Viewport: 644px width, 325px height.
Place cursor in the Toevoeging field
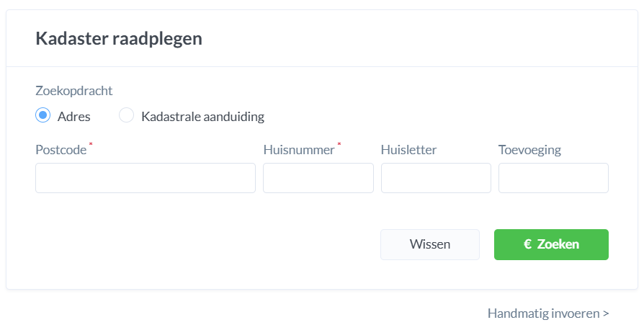553,178
